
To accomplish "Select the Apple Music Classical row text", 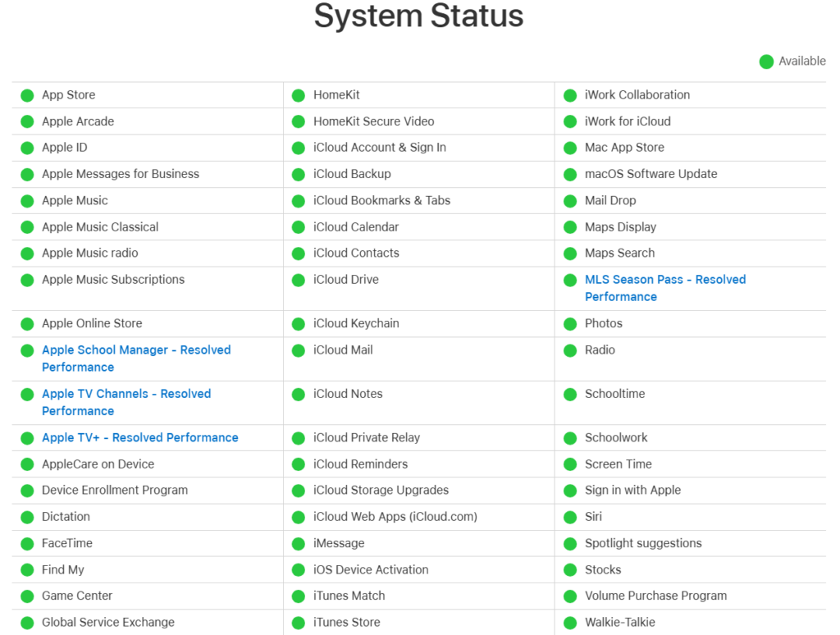I will [x=100, y=226].
